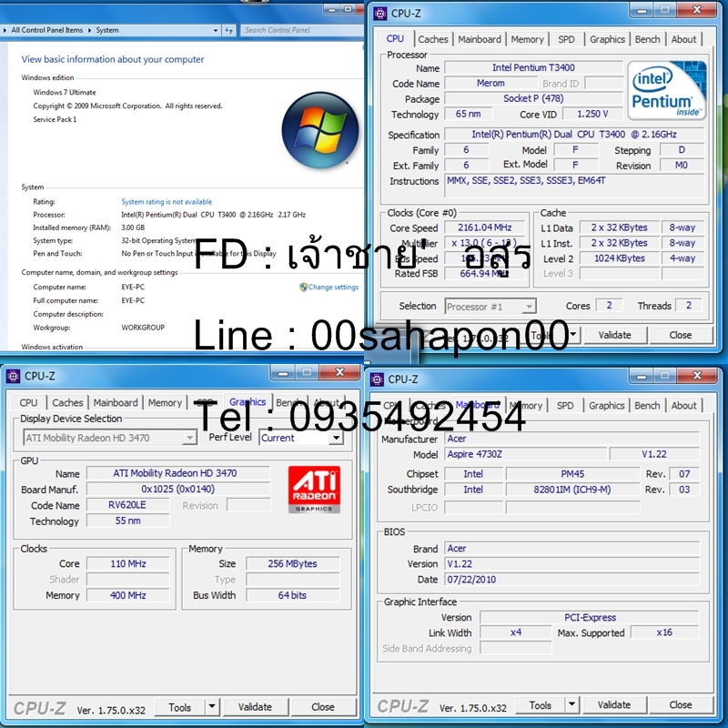728x728 pixels.
Task: Click CPU-Z app icon in bottom-left window title
Action: (13, 376)
